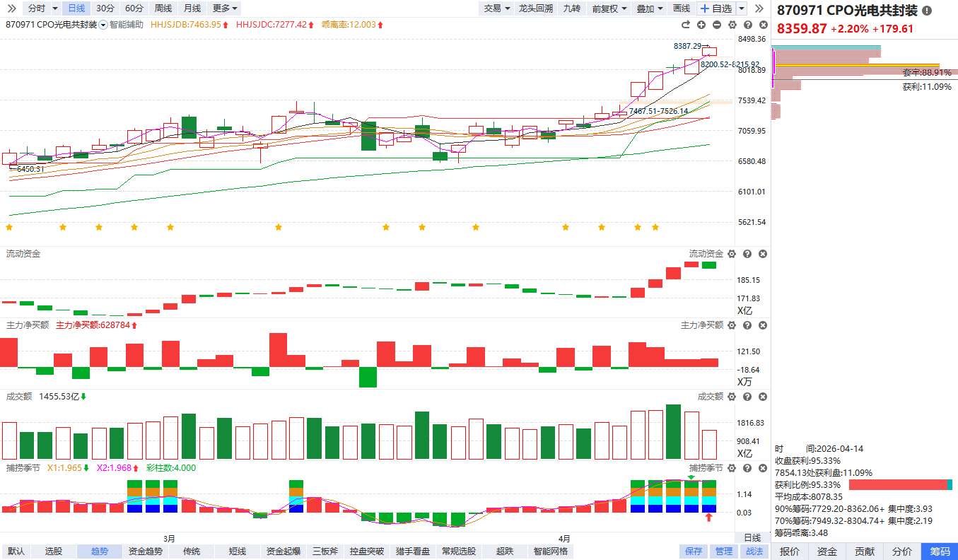Expand the 叠加 overlay dropdown
The height and width of the screenshot is (560, 958).
click(x=649, y=8)
